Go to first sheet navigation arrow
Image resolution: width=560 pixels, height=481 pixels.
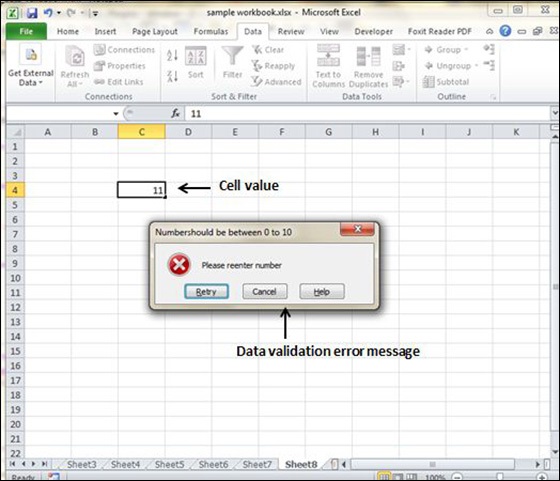[x=12, y=464]
